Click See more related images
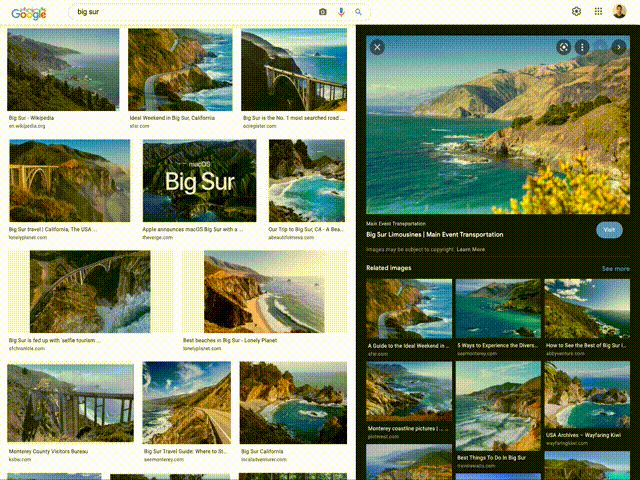Screen dimensions: 640x480 (616, 269)
